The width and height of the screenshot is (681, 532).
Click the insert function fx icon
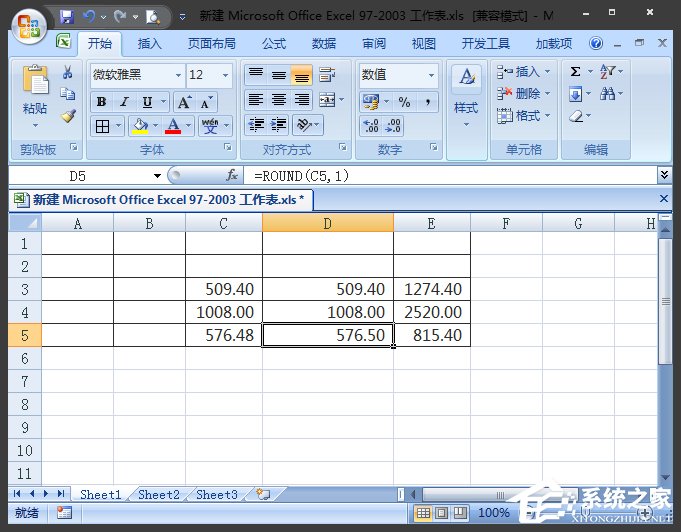pos(232,175)
